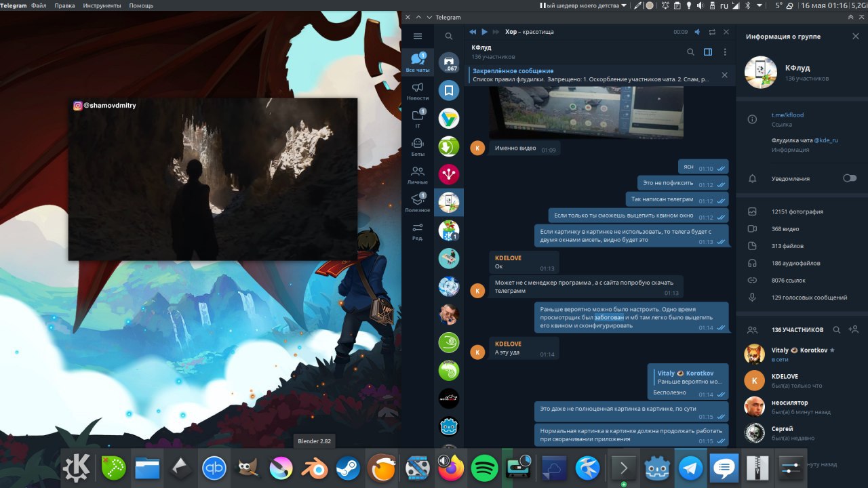Open the t.me/kflood group link
This screenshot has width=868, height=488.
point(787,115)
